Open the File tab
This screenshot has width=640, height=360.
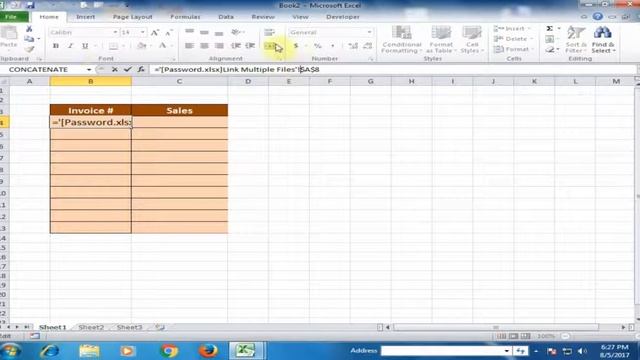pyautogui.click(x=12, y=17)
